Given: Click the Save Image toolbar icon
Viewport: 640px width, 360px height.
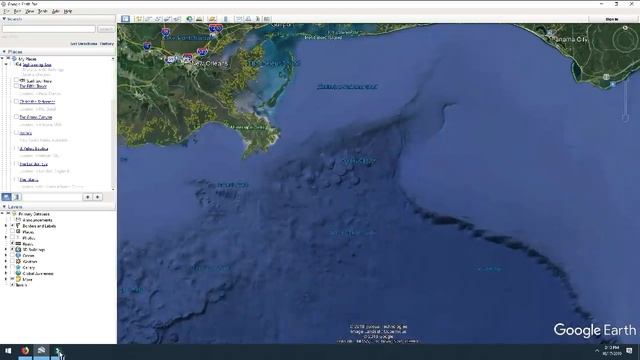Looking at the screenshot, I should point(258,19).
